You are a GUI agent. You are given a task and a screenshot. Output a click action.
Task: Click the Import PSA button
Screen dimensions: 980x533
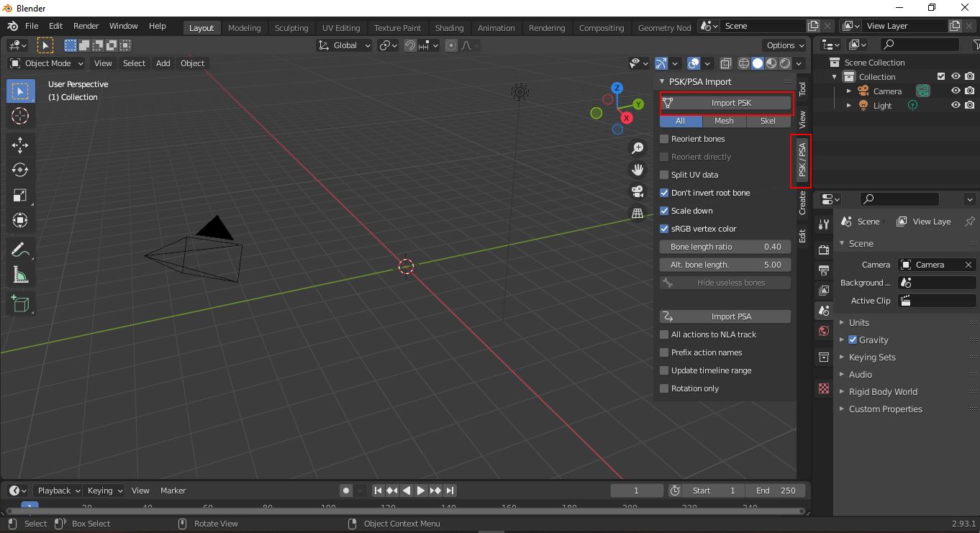point(725,316)
